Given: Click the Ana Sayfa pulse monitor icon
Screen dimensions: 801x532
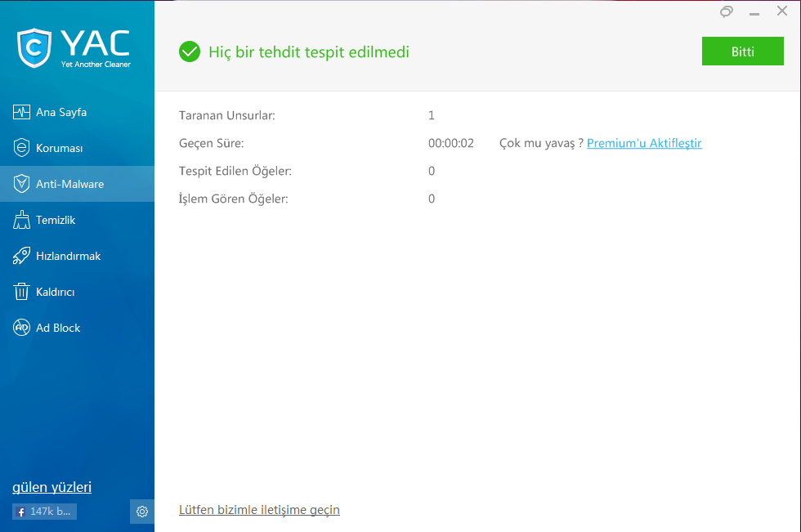Looking at the screenshot, I should 21,112.
